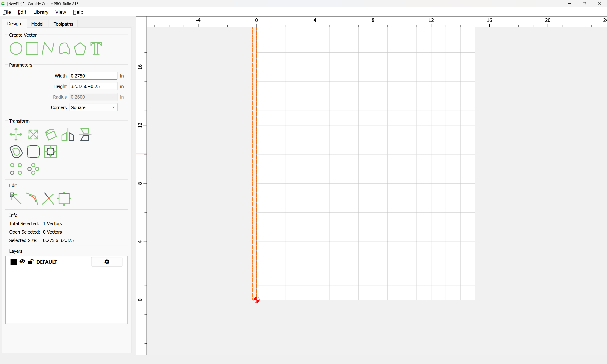The width and height of the screenshot is (607, 364).
Task: Click the Width input field
Action: point(94,76)
